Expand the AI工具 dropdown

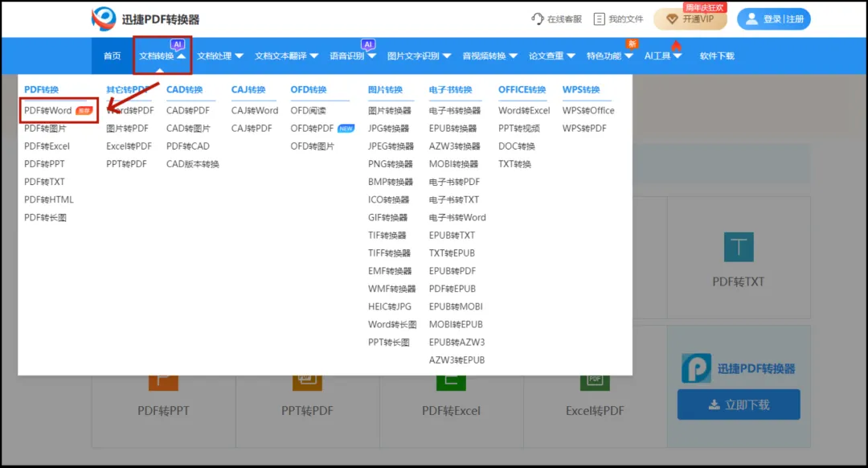pos(662,56)
